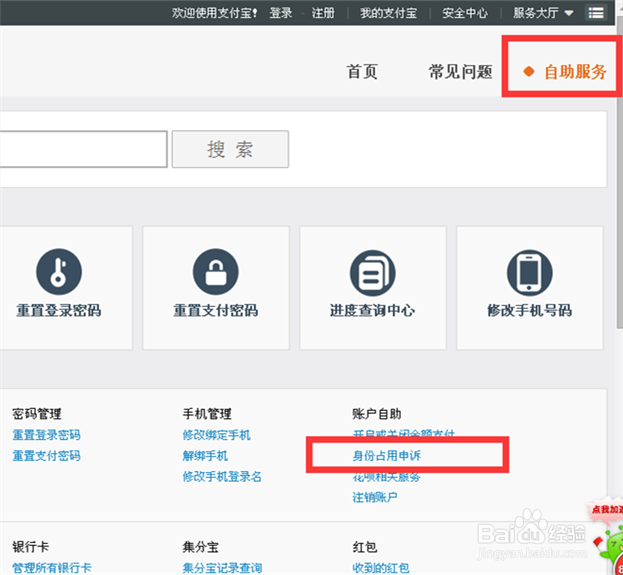The image size is (623, 575).
Task: Click the 搜索 button
Action: [x=230, y=149]
